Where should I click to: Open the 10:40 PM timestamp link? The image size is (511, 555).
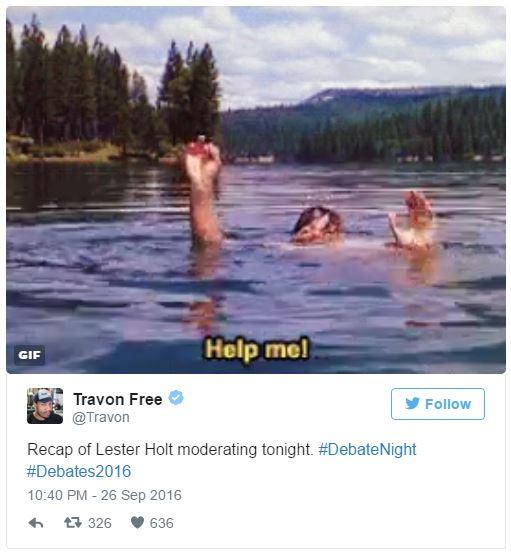point(57,495)
